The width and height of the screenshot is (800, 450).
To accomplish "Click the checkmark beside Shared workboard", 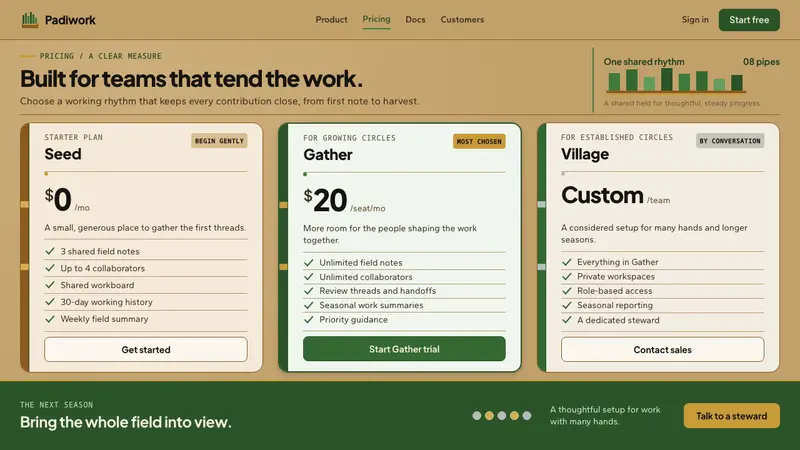I will click(50, 285).
